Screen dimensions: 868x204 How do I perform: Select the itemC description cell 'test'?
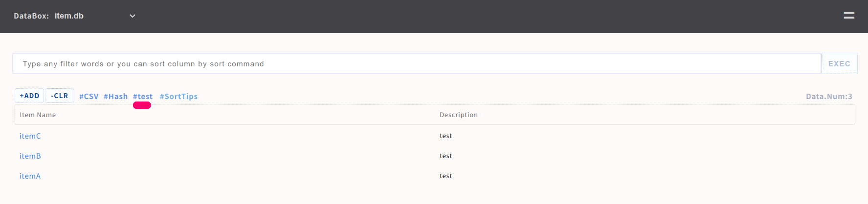pos(446,136)
